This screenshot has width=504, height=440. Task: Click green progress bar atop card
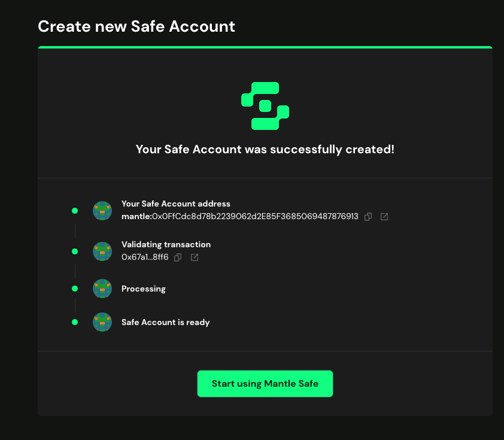[265, 47]
